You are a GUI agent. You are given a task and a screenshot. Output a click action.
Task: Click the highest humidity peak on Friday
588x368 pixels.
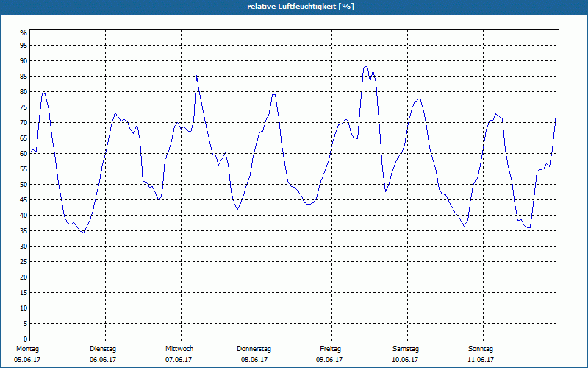click(x=366, y=66)
